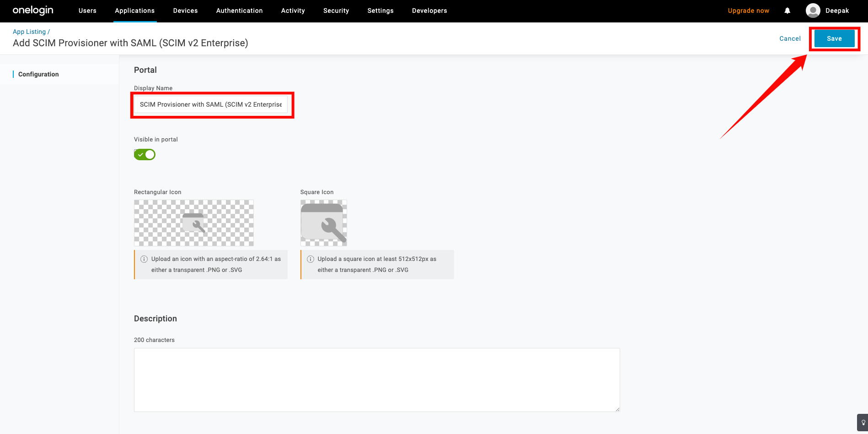Click the page title 'Add SCIM Provisioner with SAML'
Image resolution: width=868 pixels, height=434 pixels.
(x=130, y=43)
